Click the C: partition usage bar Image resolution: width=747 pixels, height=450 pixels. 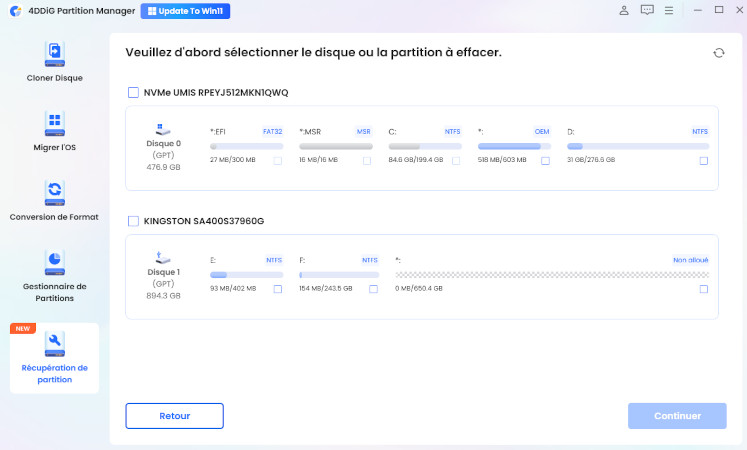[x=425, y=147]
